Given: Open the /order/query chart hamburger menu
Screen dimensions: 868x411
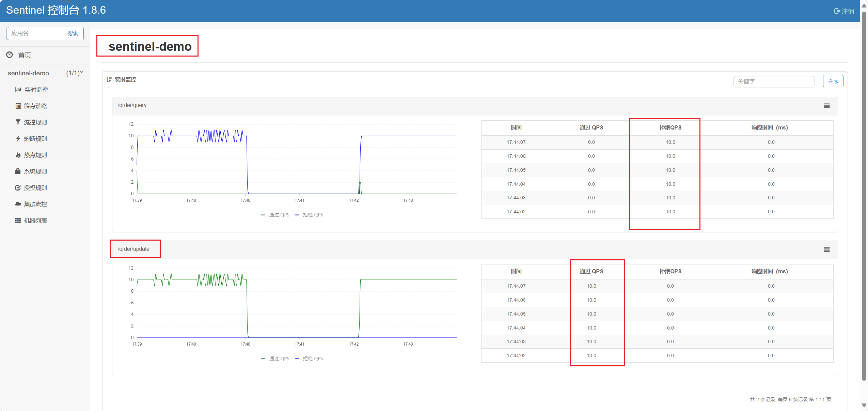Looking at the screenshot, I should click(x=826, y=106).
